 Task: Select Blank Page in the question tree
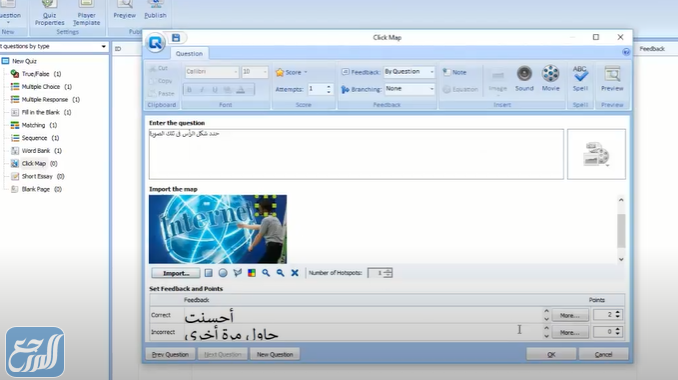(x=36, y=189)
